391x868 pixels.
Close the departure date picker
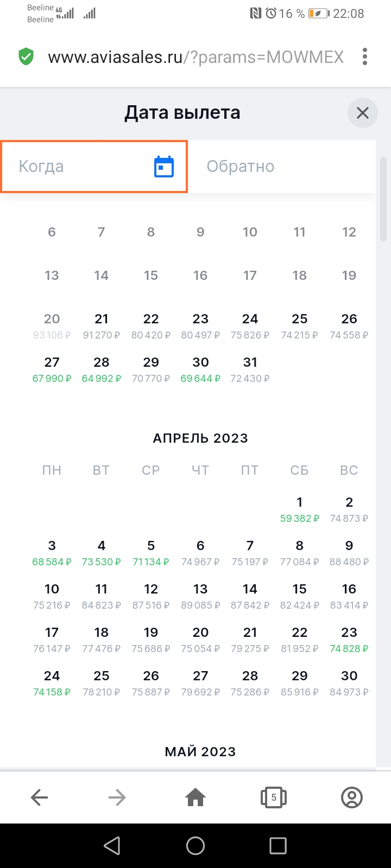coord(362,113)
